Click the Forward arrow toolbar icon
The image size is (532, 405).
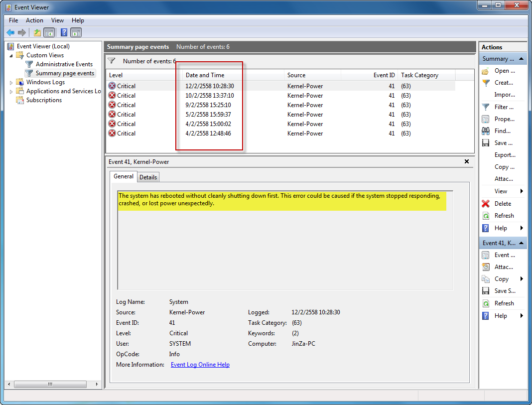coord(22,32)
